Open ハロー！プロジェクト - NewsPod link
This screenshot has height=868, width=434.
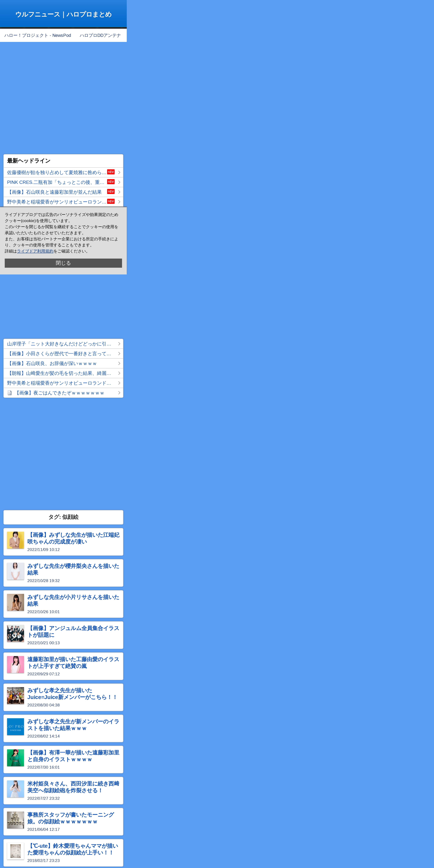coord(38,35)
